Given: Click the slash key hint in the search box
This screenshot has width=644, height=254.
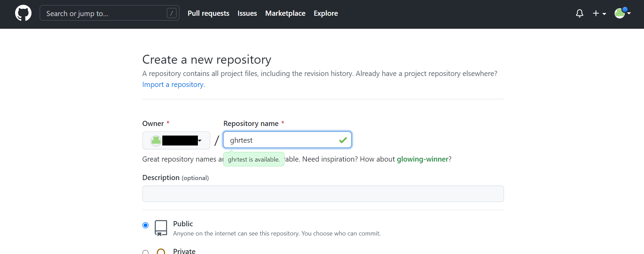Looking at the screenshot, I should pos(172,13).
